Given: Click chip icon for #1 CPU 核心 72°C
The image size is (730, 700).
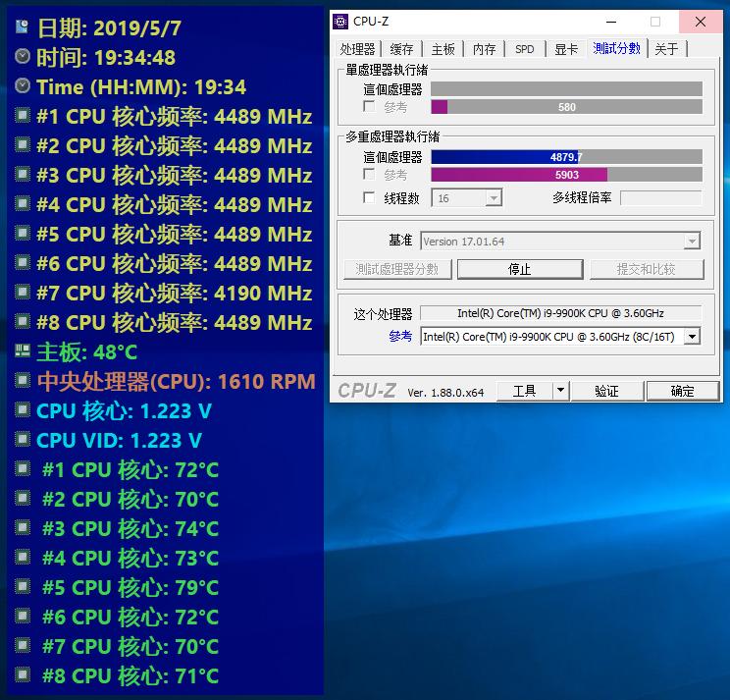Looking at the screenshot, I should pyautogui.click(x=23, y=468).
